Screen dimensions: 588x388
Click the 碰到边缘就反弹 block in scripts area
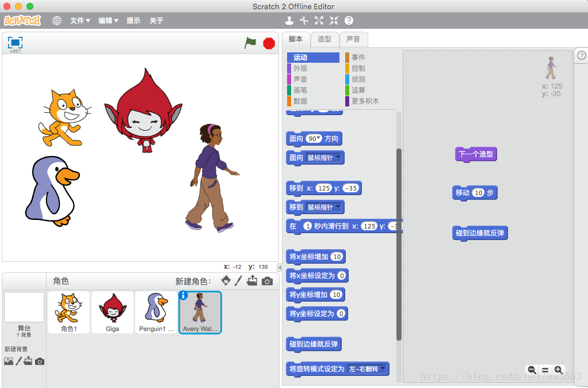[x=480, y=233]
